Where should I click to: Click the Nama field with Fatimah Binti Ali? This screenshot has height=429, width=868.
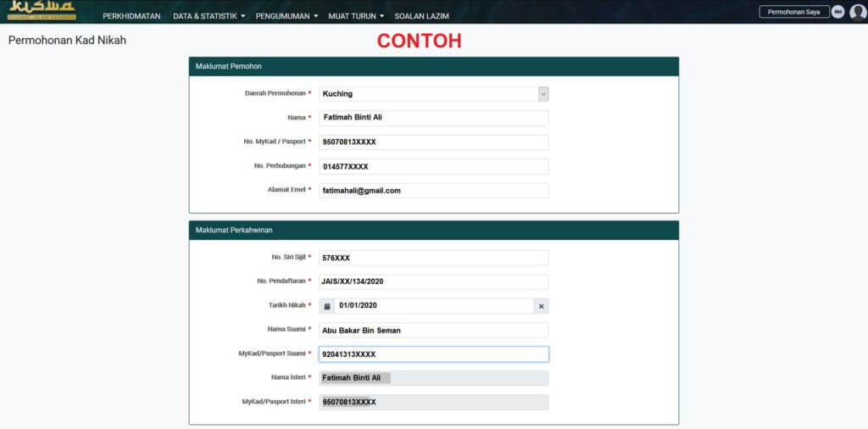point(433,118)
